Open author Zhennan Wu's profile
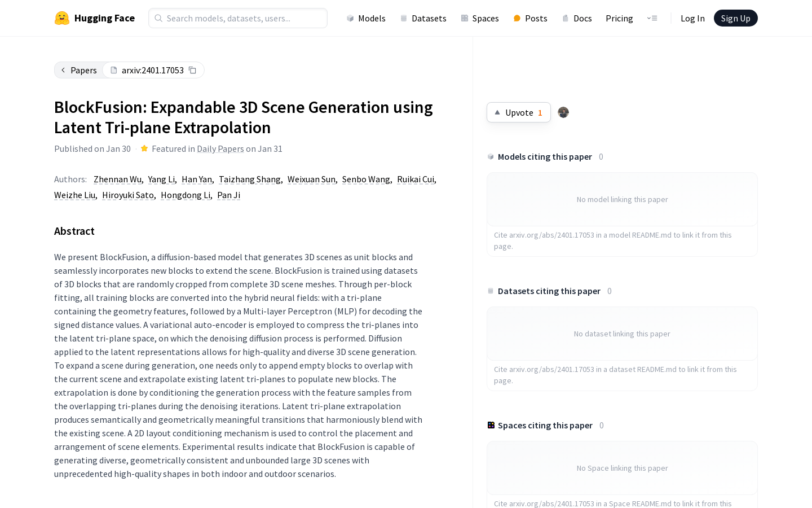The image size is (812, 508). click(x=117, y=179)
